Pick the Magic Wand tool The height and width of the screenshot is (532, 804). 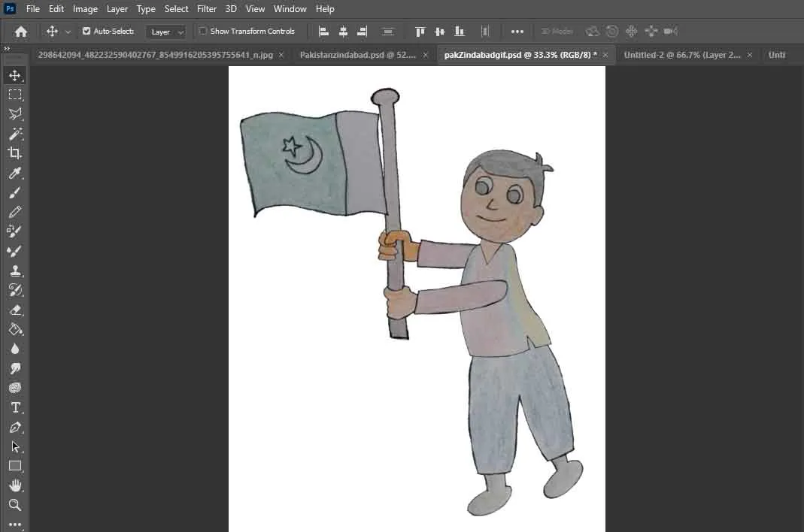pyautogui.click(x=14, y=134)
